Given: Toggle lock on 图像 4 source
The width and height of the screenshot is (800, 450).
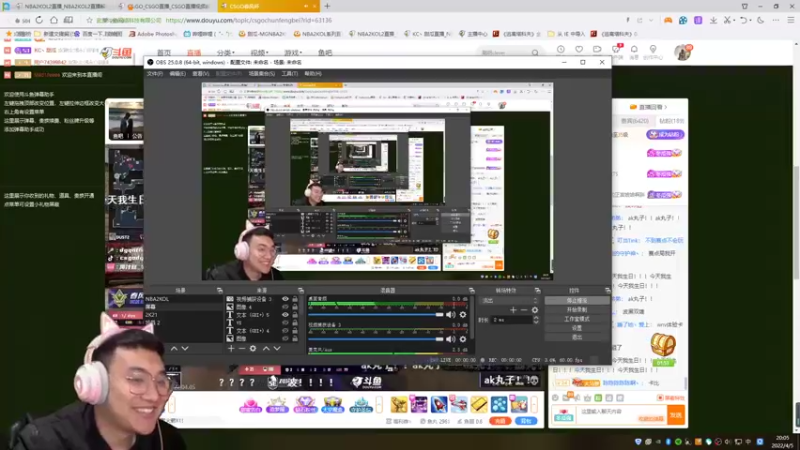Looking at the screenshot, I should (x=295, y=307).
